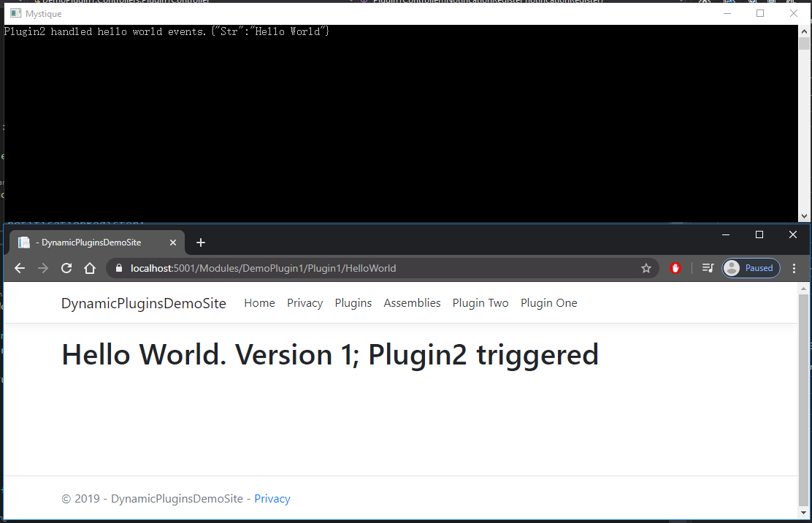
Task: Click the browser forward arrow
Action: [43, 268]
